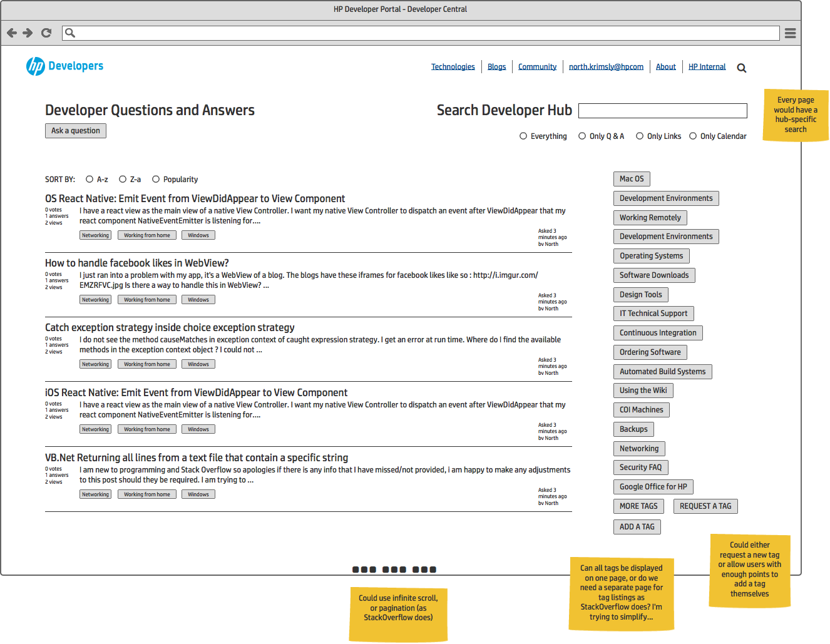The image size is (830, 644).
Task: Click the REQUEST A TAG button
Action: click(705, 506)
